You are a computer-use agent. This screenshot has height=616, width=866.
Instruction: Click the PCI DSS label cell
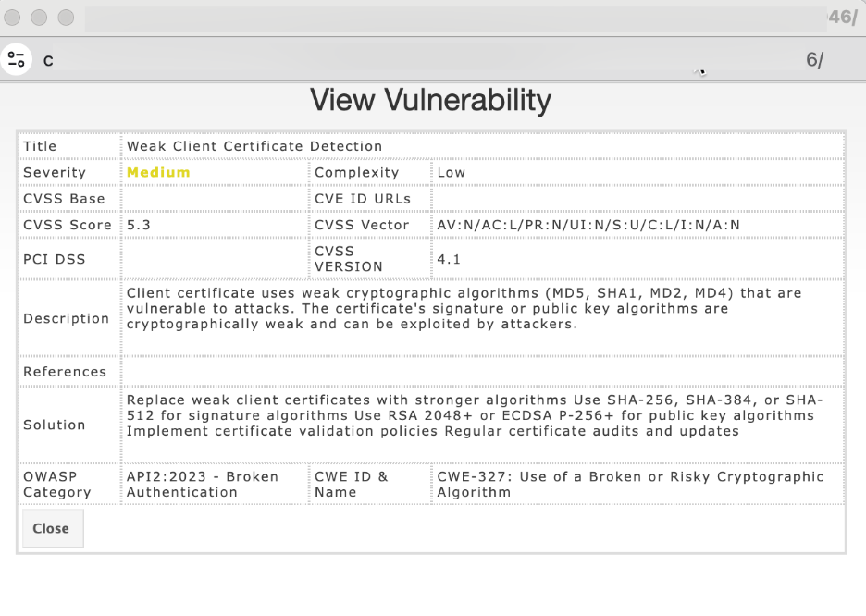55,259
